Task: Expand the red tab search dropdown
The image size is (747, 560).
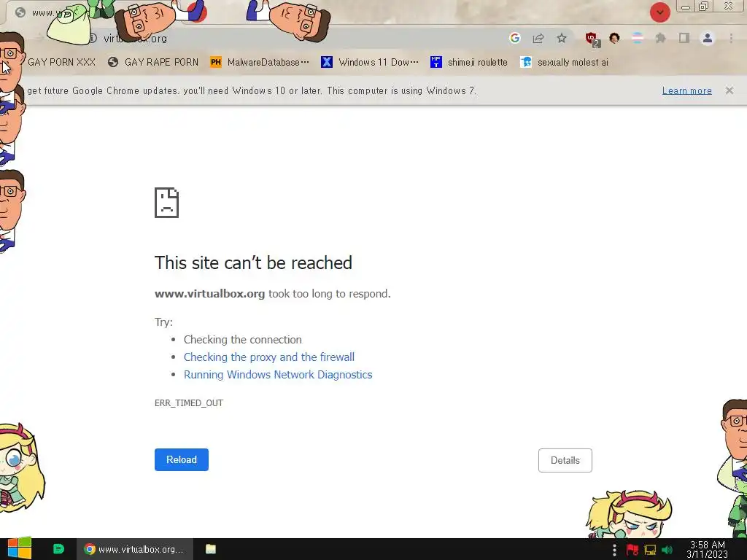Action: (x=659, y=12)
